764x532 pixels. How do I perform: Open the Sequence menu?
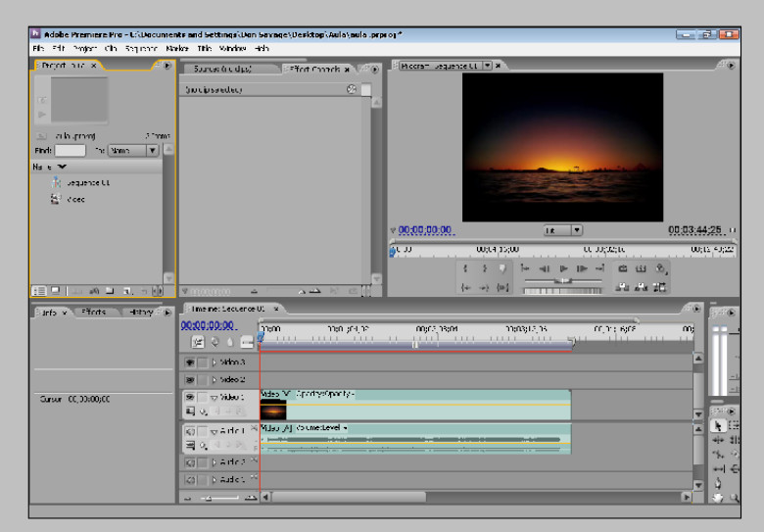[141, 48]
